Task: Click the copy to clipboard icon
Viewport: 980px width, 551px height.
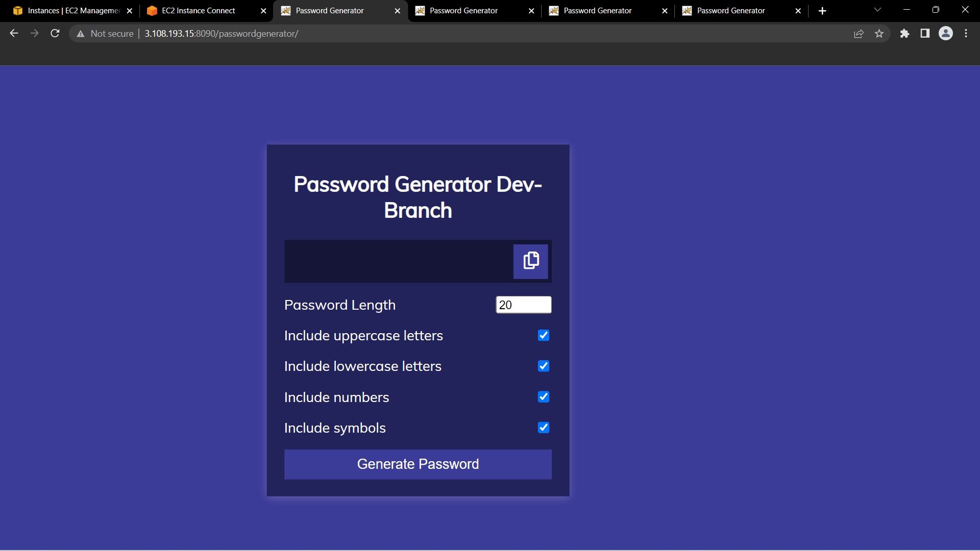Action: (x=530, y=261)
